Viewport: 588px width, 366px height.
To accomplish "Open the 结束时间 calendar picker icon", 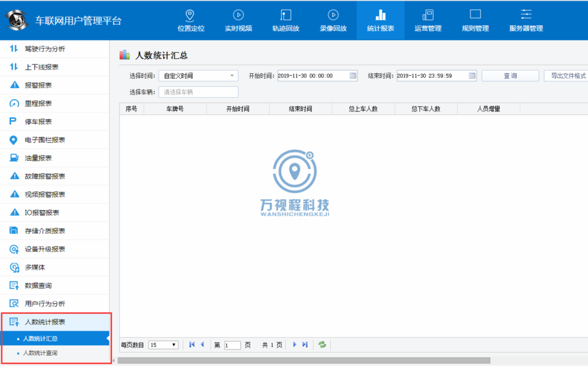I will click(x=472, y=75).
